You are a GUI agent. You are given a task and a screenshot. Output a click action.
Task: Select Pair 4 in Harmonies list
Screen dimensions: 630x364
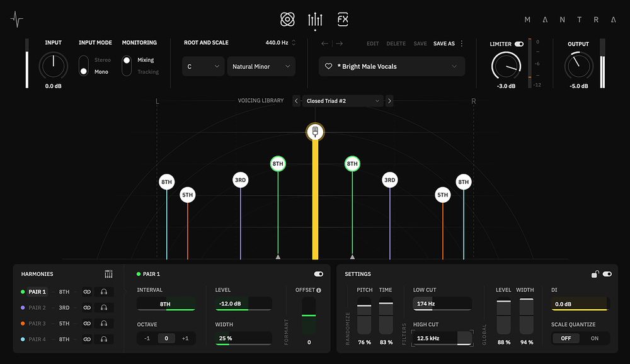click(x=37, y=339)
